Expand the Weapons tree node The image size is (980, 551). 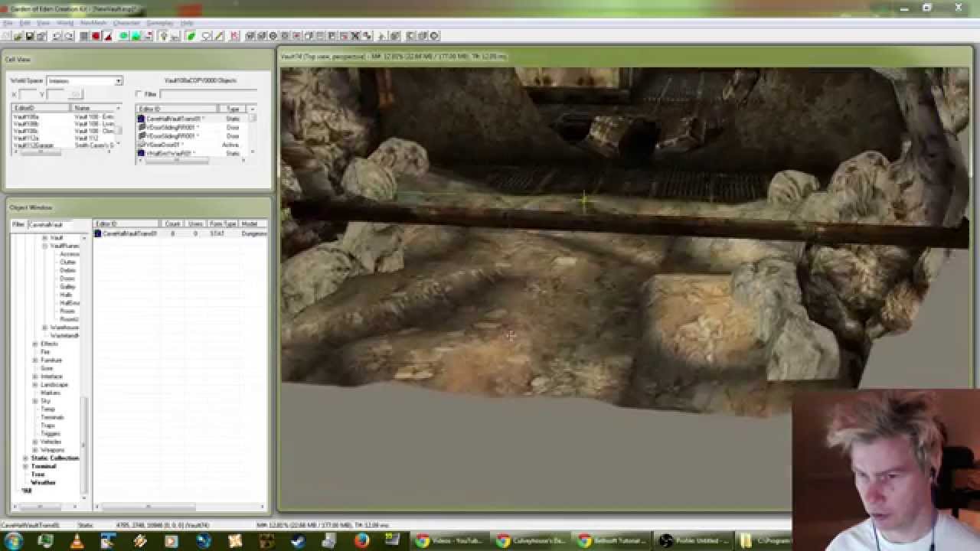pyautogui.click(x=35, y=450)
